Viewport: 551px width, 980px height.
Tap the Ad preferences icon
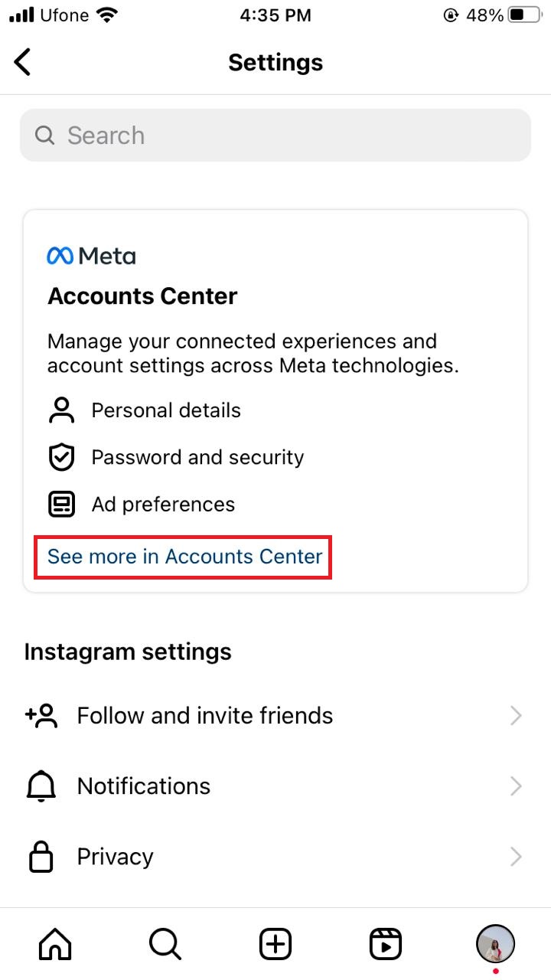point(61,504)
